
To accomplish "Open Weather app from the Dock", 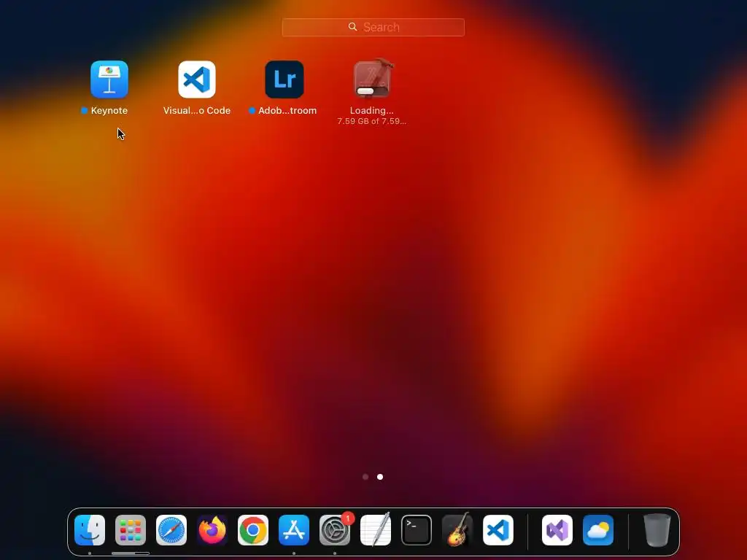I will pos(598,530).
